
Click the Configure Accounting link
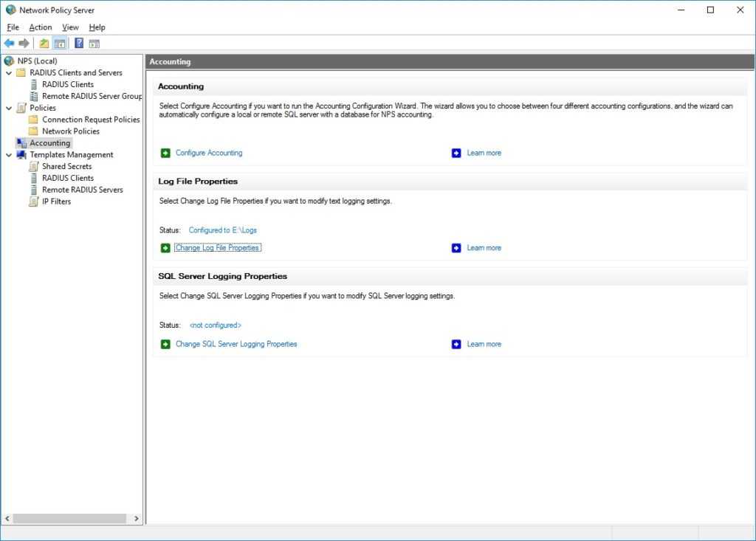coord(209,153)
